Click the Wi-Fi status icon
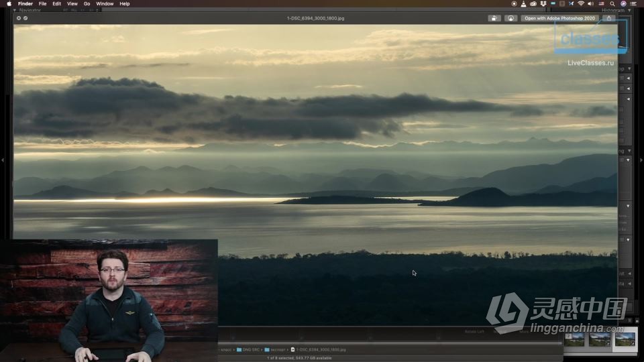The height and width of the screenshot is (362, 644). (x=580, y=3)
